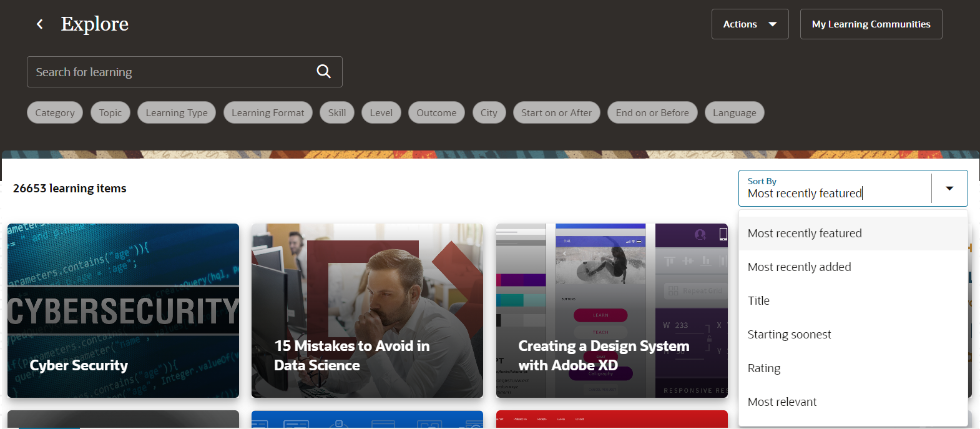This screenshot has height=429, width=980.
Task: Collapse the Sort By dropdown arrow
Action: point(949,188)
